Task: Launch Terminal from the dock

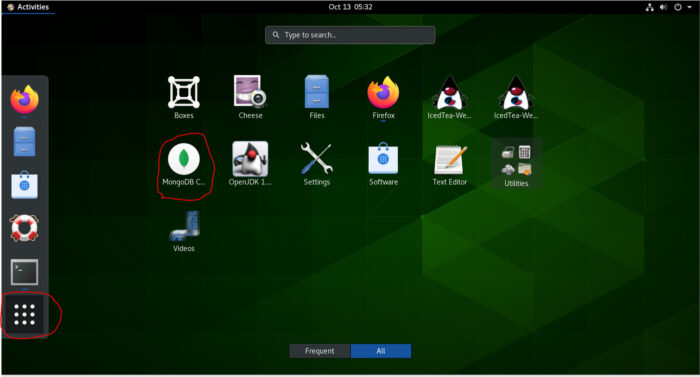Action: 25,272
